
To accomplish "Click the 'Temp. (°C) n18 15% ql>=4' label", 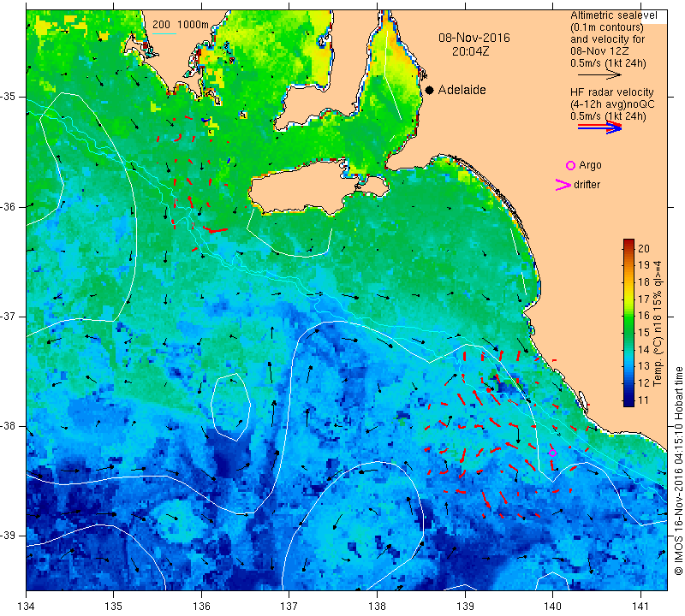I will [x=658, y=323].
